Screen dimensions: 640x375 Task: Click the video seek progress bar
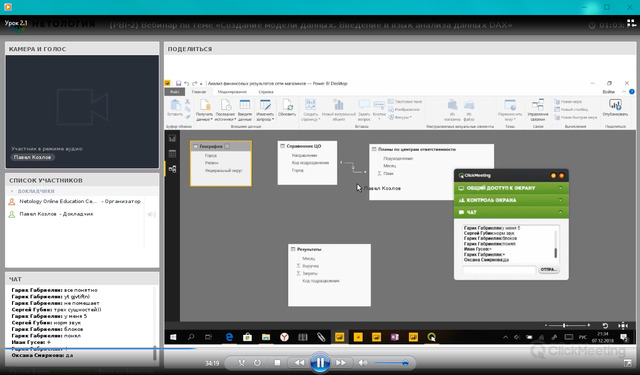click(320, 349)
